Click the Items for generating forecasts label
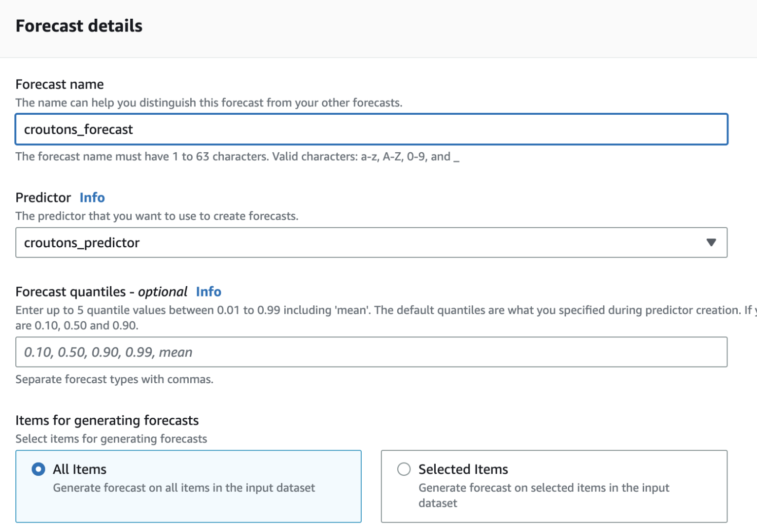 tap(107, 420)
